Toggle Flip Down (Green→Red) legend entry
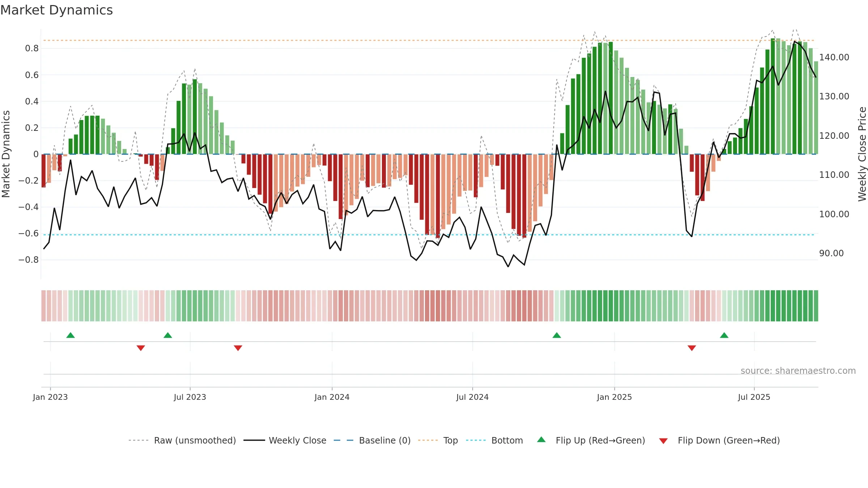Viewport: 868px width, 488px height. 719,440
